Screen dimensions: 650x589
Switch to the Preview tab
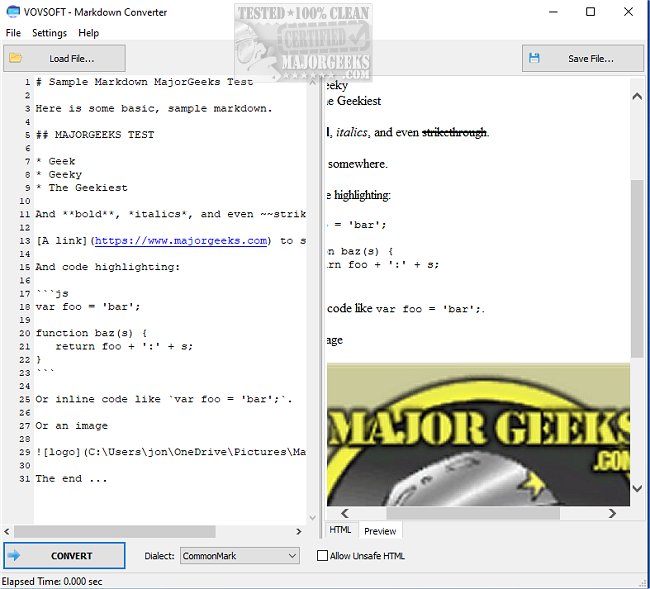pos(380,531)
